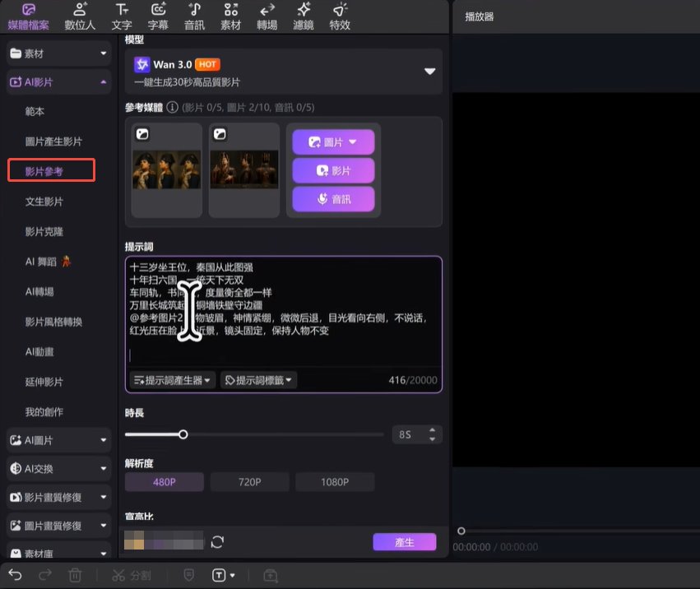Open the 媒體檔案 media tab
This screenshot has height=589, width=700.
click(29, 17)
